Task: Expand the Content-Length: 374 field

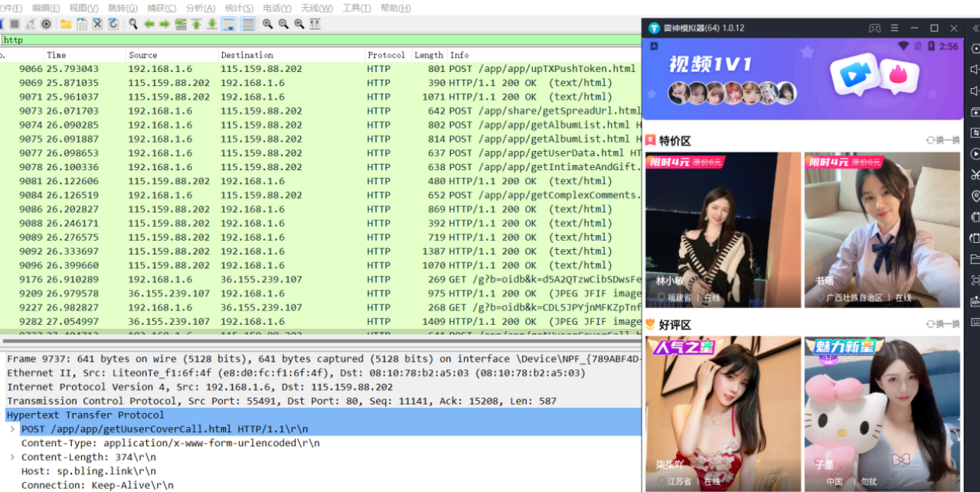Action: pyautogui.click(x=12, y=457)
